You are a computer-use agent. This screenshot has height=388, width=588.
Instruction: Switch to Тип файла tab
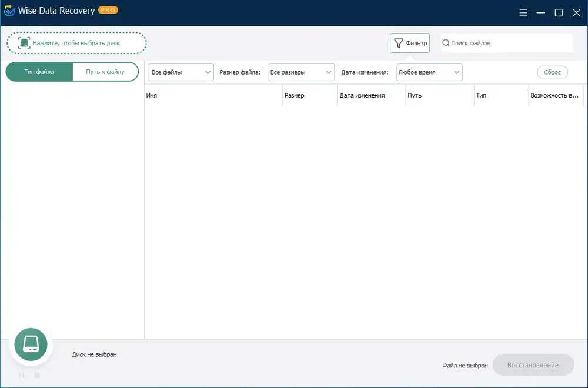click(x=39, y=72)
